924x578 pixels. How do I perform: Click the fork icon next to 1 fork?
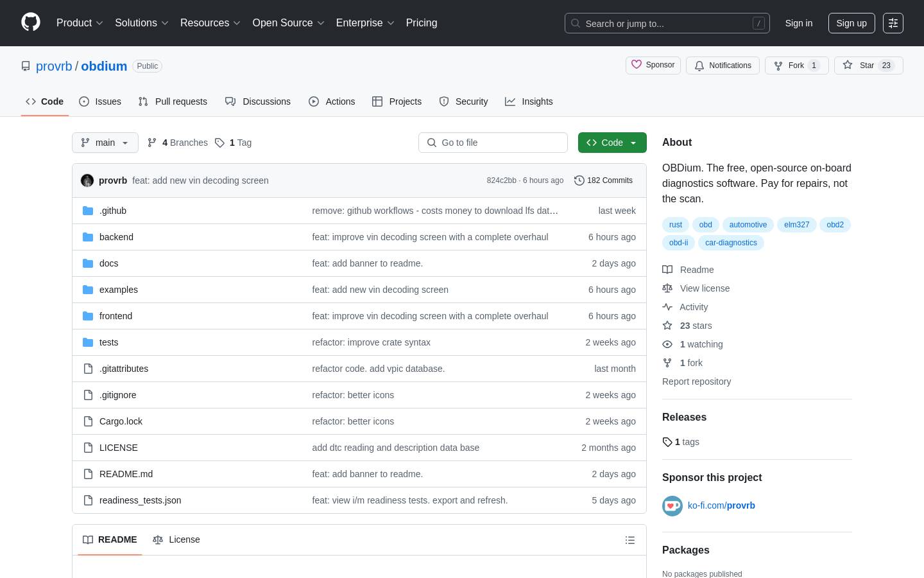(667, 363)
